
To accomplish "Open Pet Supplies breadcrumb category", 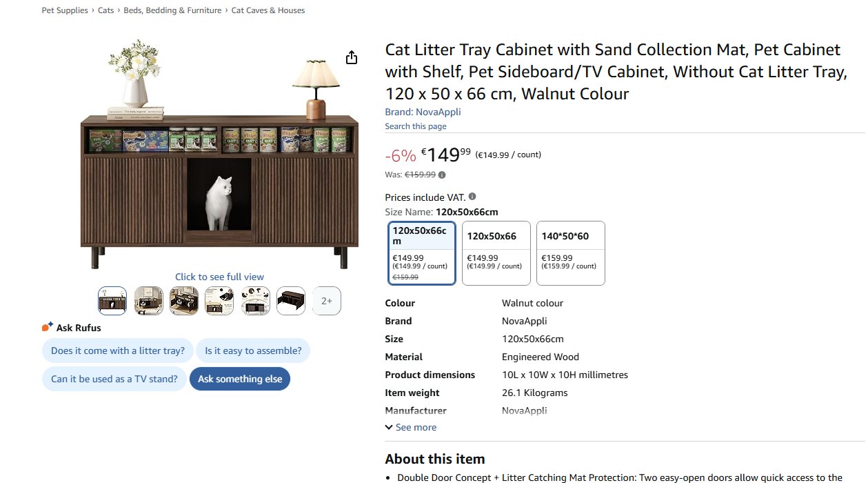I will point(65,10).
